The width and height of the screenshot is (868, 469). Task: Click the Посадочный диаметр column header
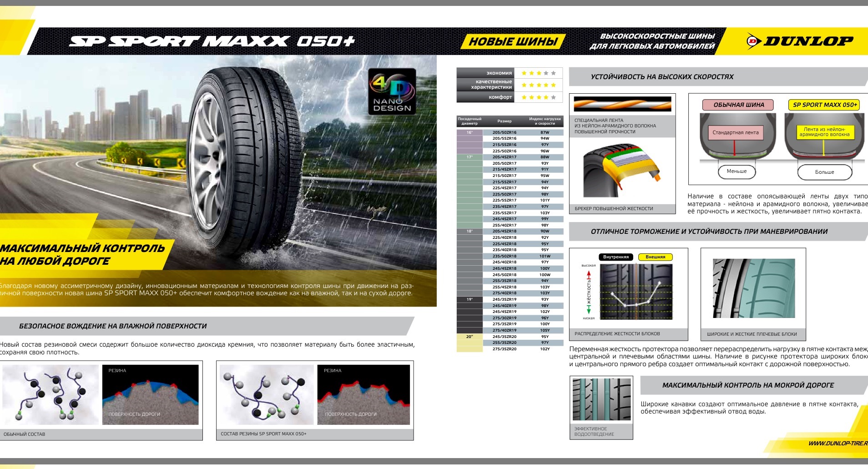pyautogui.click(x=469, y=121)
